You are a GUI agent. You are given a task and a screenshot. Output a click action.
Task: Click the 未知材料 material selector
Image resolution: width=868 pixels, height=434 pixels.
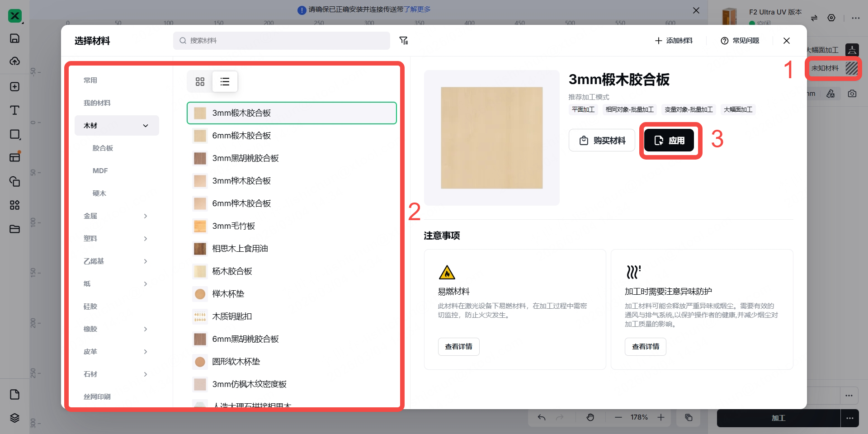click(x=833, y=68)
